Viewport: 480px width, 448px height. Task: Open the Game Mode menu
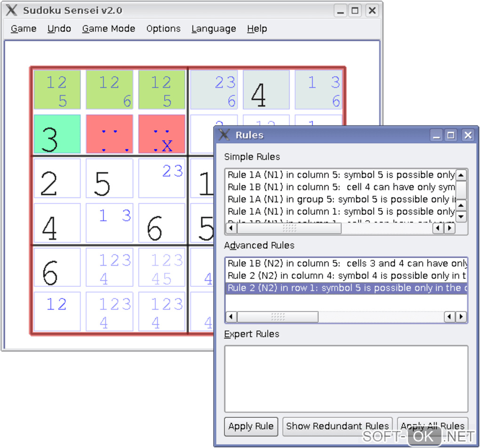click(x=109, y=29)
